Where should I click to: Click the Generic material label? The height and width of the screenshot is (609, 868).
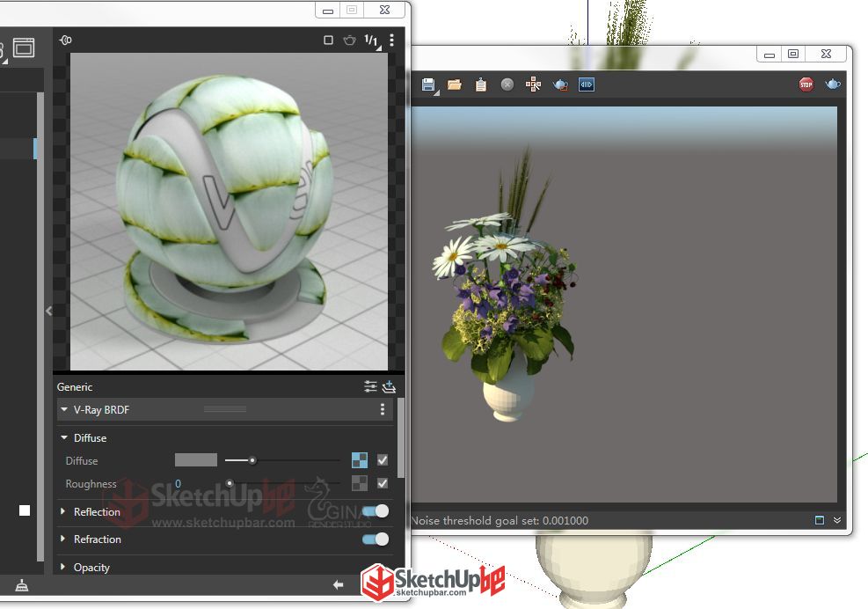[x=75, y=387]
